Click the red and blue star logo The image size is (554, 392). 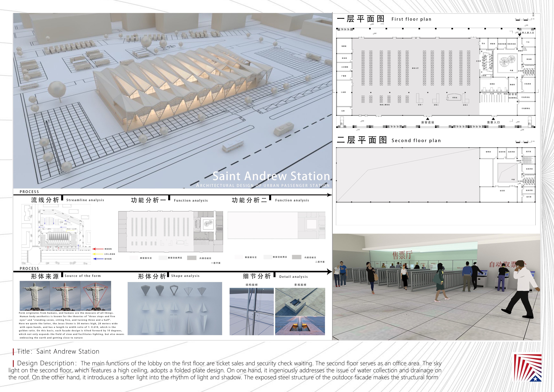coord(527,368)
